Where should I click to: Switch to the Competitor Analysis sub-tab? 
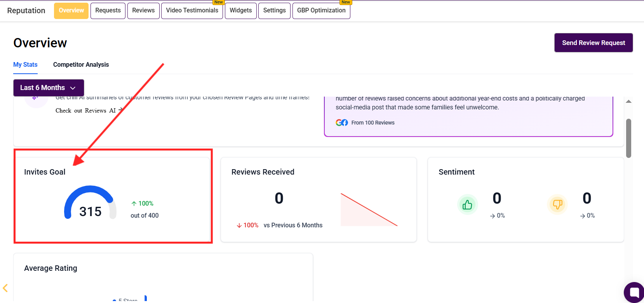tap(81, 65)
